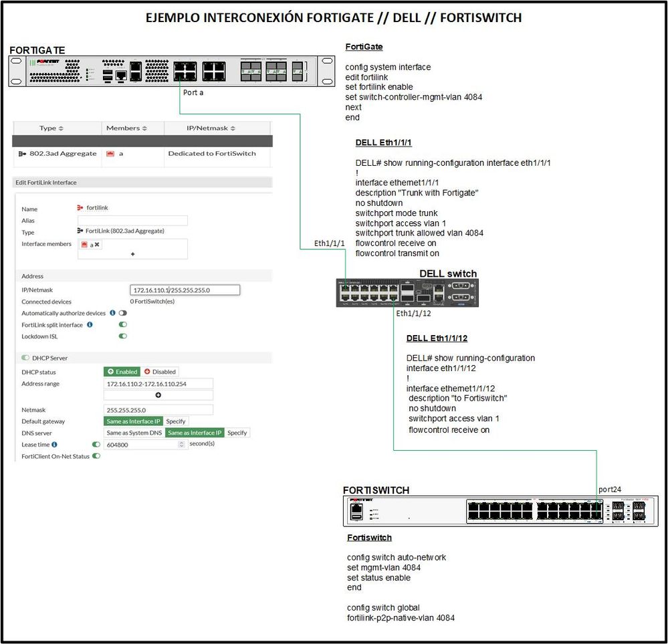The height and width of the screenshot is (644, 668).
Task: Click the FortiLink aggregate type icon
Action: 80,231
